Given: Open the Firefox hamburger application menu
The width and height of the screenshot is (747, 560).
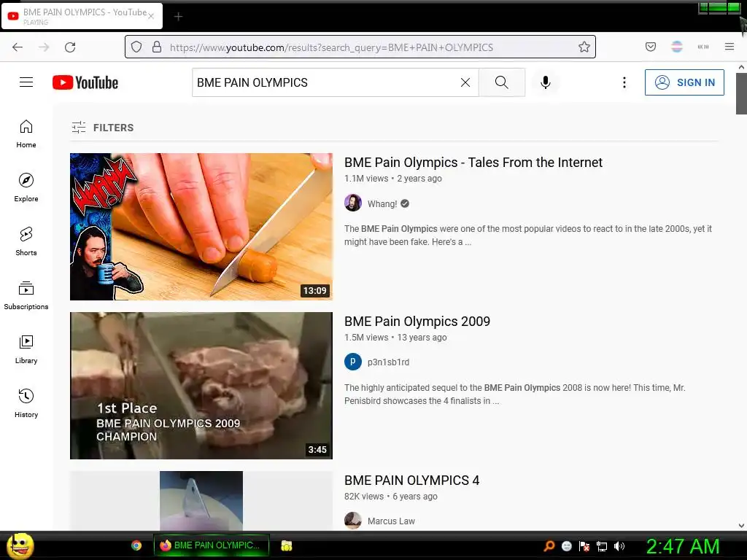Looking at the screenshot, I should pos(729,47).
